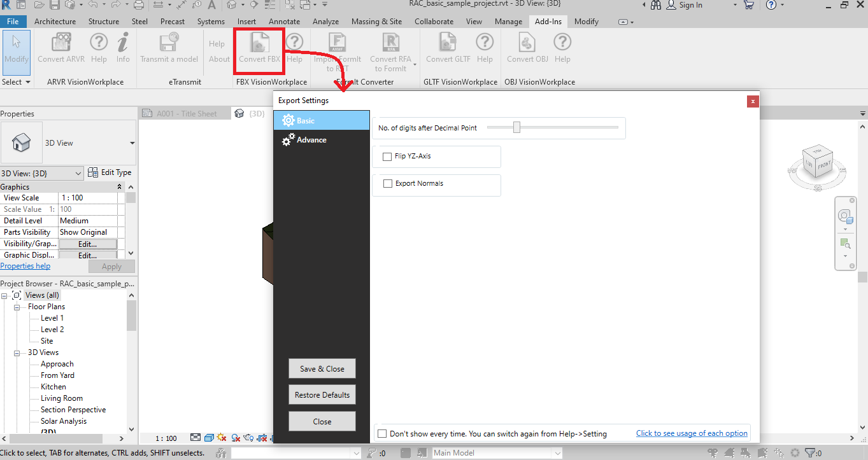Click the Save icon in quick access toolbar
The image size is (868, 460).
pyautogui.click(x=55, y=5)
